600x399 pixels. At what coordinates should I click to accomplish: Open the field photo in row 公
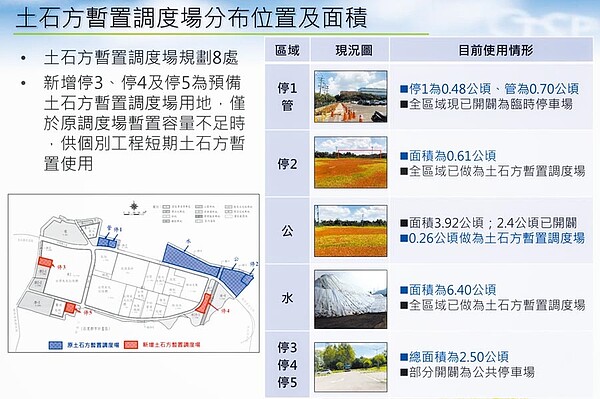point(351,231)
